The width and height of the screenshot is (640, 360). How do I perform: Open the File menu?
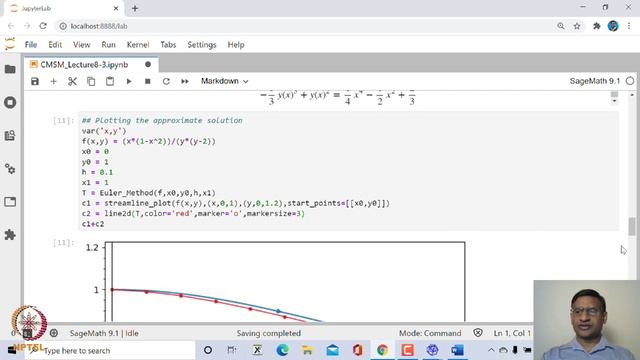click(x=31, y=45)
